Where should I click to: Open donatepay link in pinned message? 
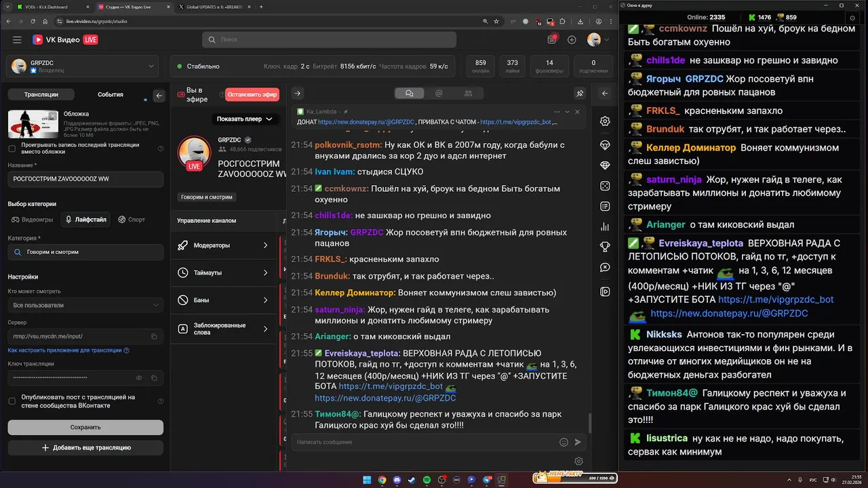click(366, 122)
